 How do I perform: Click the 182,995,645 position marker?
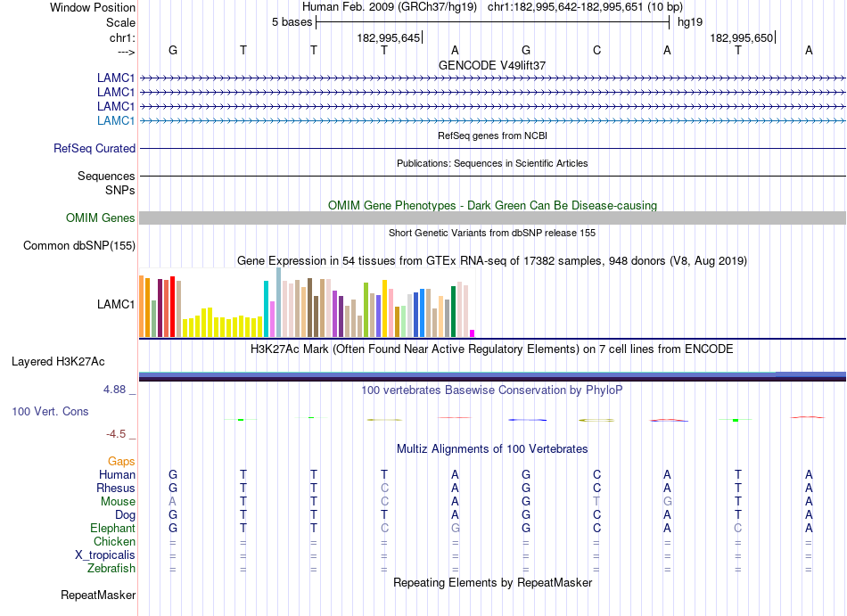(389, 37)
